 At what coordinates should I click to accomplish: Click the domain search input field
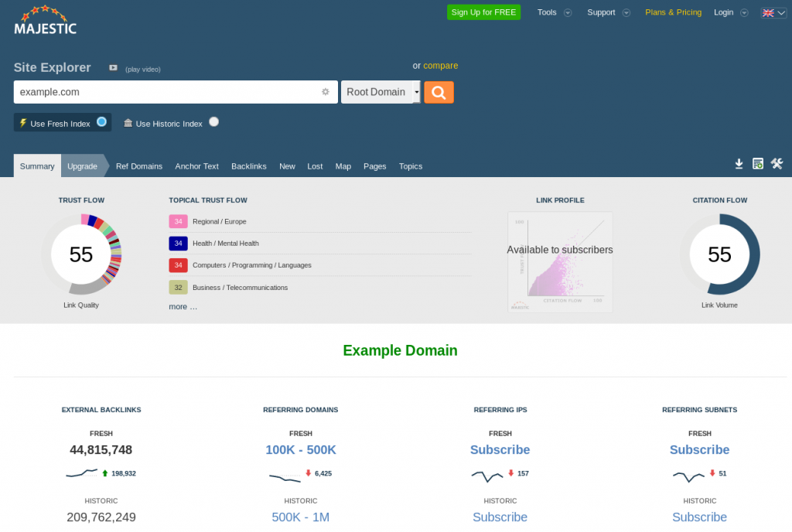(176, 92)
